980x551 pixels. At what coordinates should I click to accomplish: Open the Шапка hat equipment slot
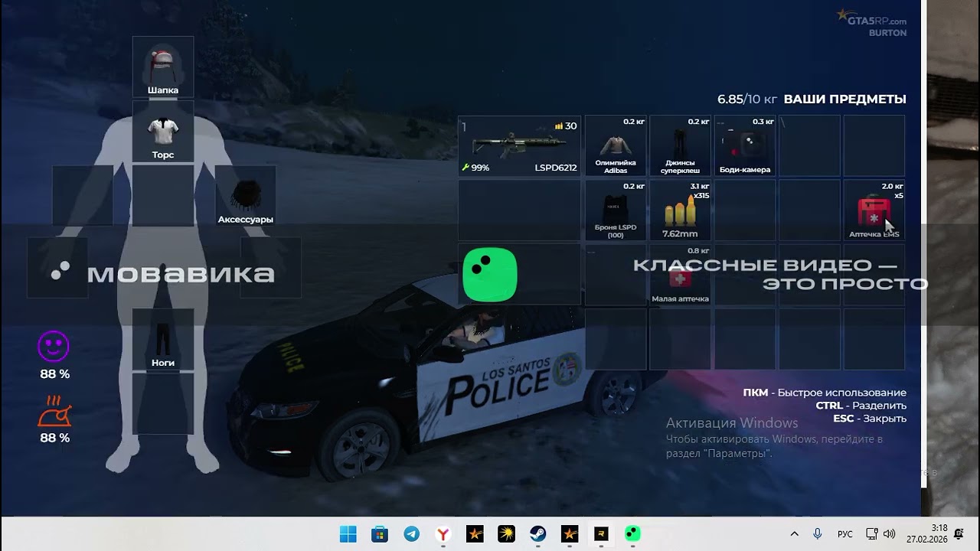click(x=163, y=67)
